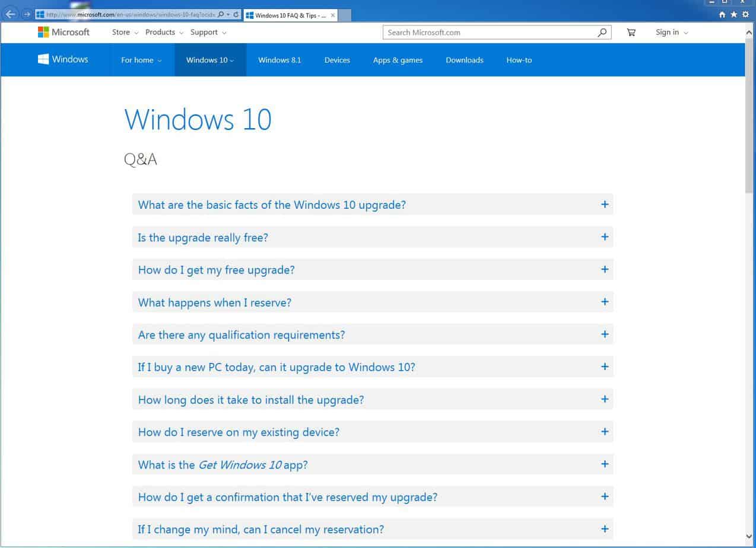This screenshot has width=756, height=548.
Task: Click 'How do I get a confirmation' question text
Action: tap(288, 497)
